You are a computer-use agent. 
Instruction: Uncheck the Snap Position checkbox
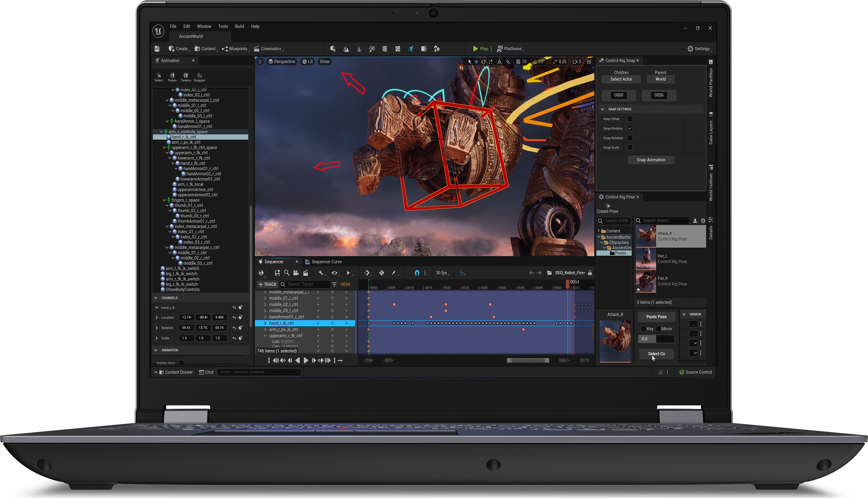pyautogui.click(x=630, y=129)
